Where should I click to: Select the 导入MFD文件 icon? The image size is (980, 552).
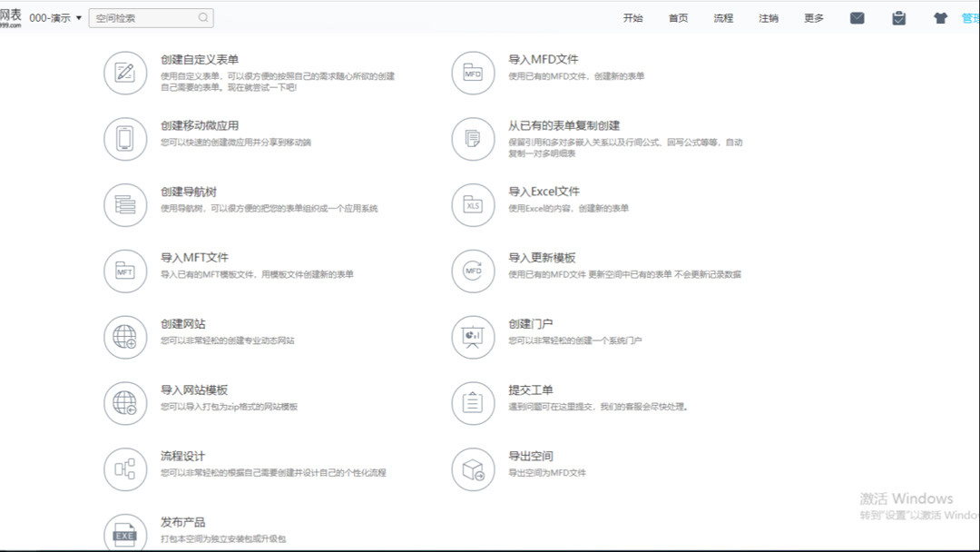(x=472, y=74)
